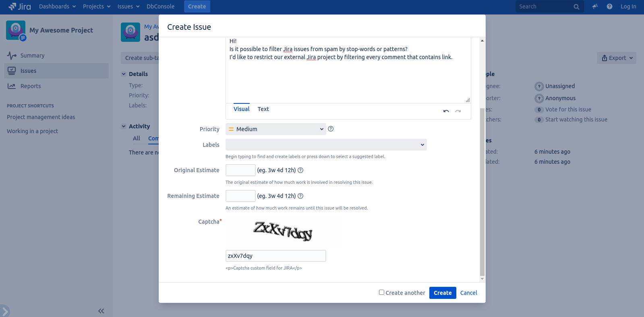Image resolution: width=644 pixels, height=317 pixels.
Task: Open Priority field help icon
Action: tap(331, 129)
